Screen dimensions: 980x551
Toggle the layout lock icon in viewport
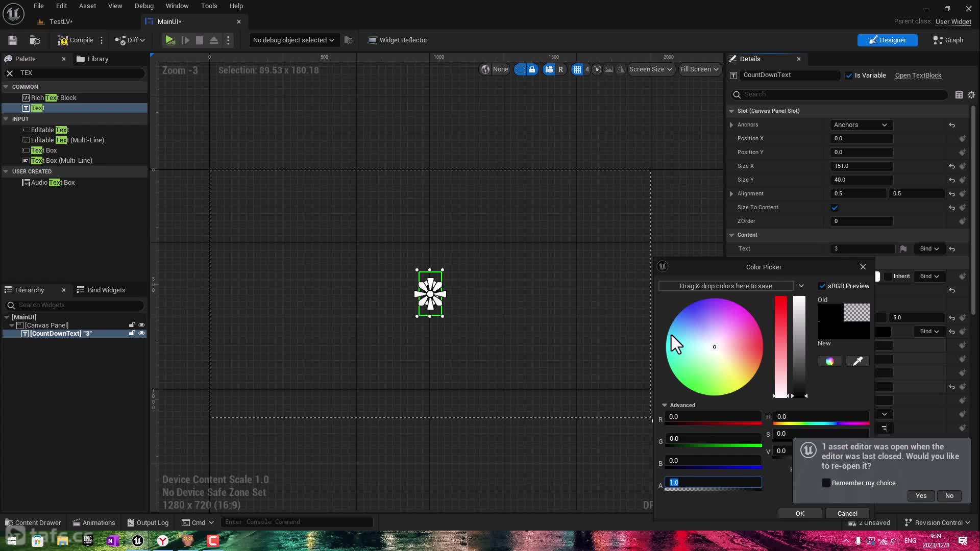coord(532,69)
